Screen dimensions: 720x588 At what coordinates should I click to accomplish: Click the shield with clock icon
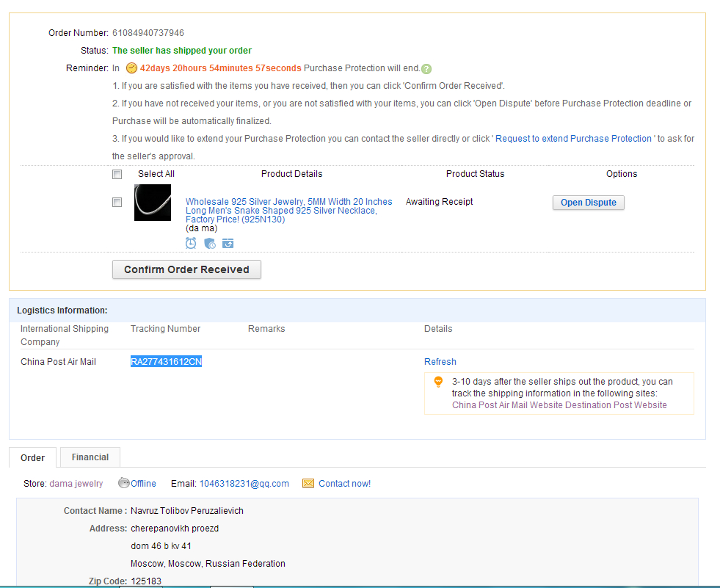click(x=210, y=243)
